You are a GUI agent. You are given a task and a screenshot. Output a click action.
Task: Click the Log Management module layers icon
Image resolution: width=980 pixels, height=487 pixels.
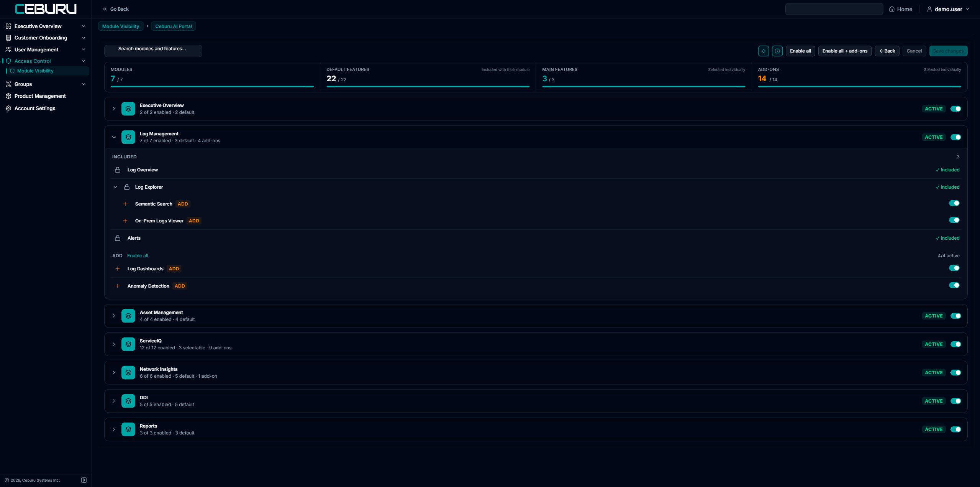coord(128,137)
